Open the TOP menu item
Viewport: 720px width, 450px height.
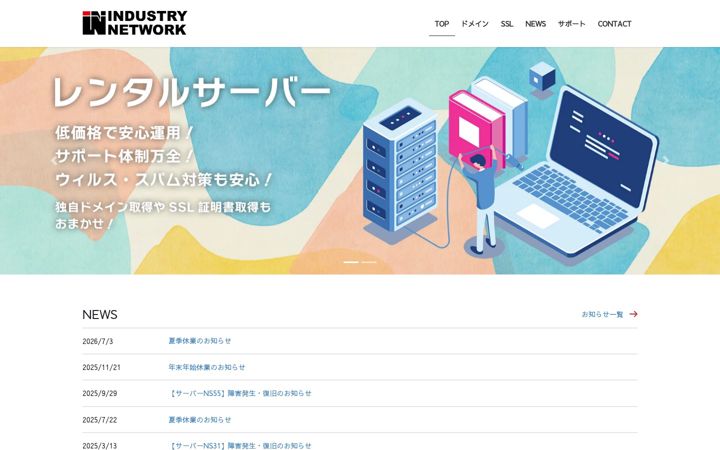coord(442,24)
